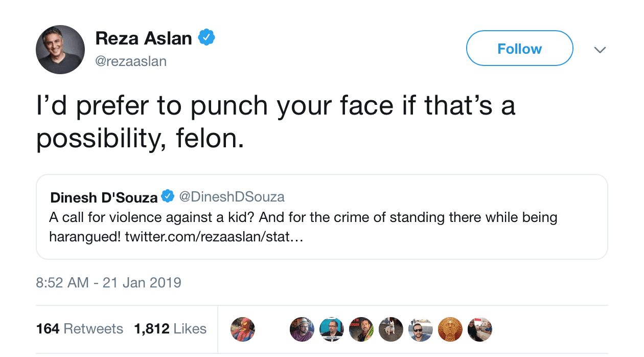Click the verified badge next to Reza Aslan

point(206,38)
